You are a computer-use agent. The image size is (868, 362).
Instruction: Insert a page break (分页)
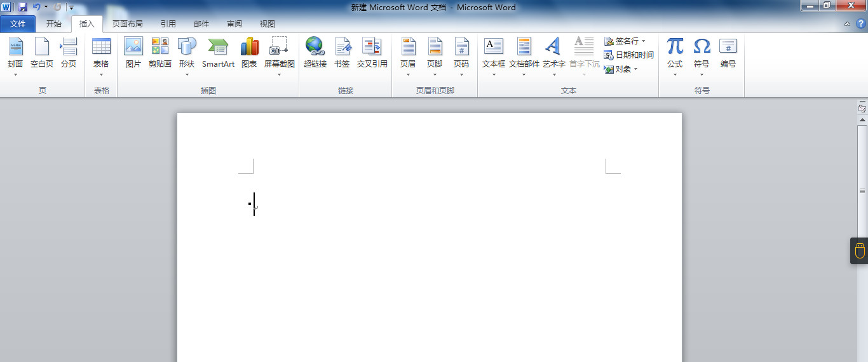tap(69, 53)
